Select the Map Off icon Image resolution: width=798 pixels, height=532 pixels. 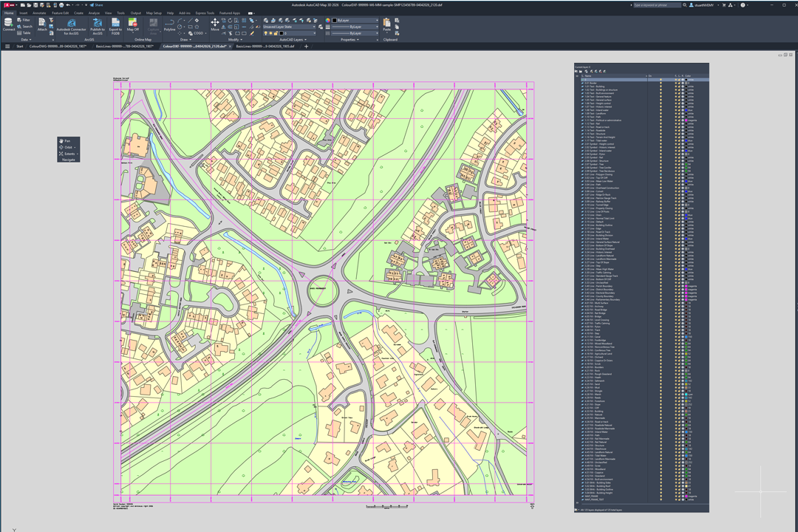click(x=132, y=23)
